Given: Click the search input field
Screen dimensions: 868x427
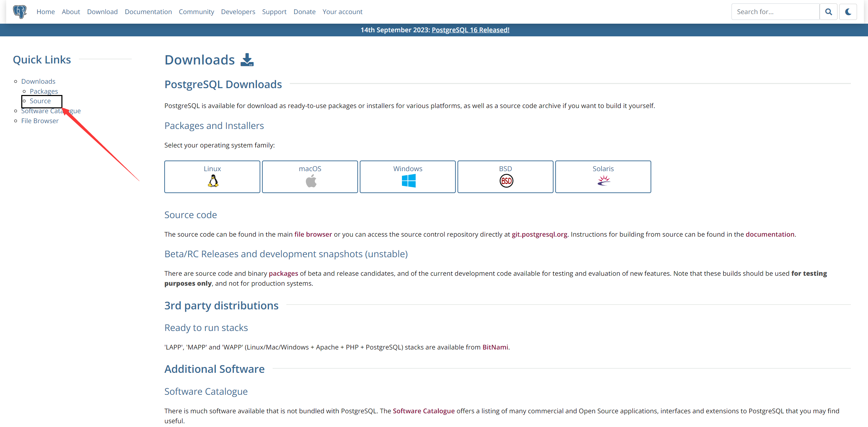Looking at the screenshot, I should point(775,12).
